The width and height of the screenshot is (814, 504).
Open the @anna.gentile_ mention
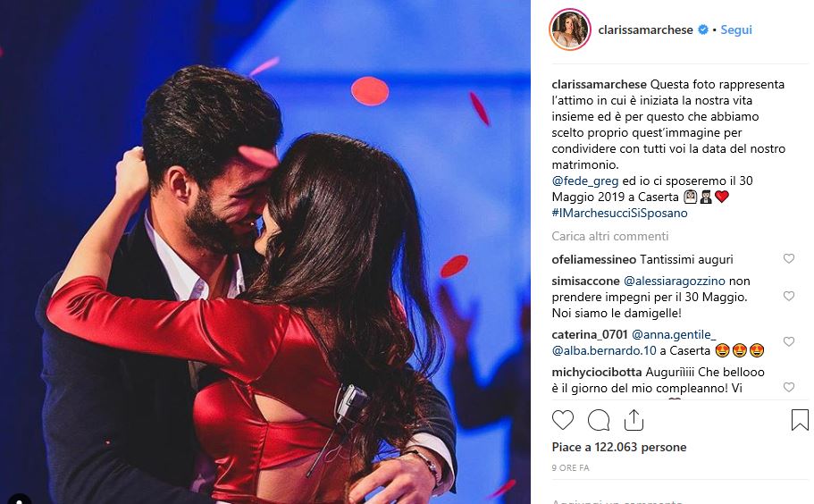(x=674, y=335)
